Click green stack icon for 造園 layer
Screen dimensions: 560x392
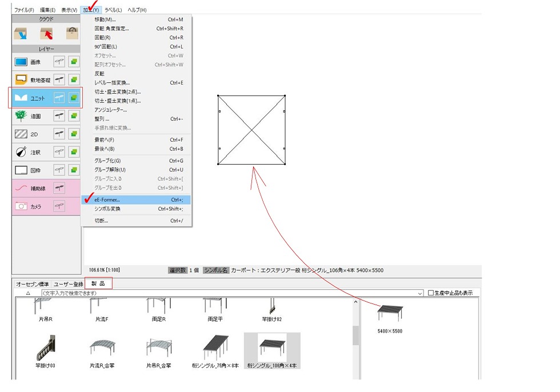[74, 115]
